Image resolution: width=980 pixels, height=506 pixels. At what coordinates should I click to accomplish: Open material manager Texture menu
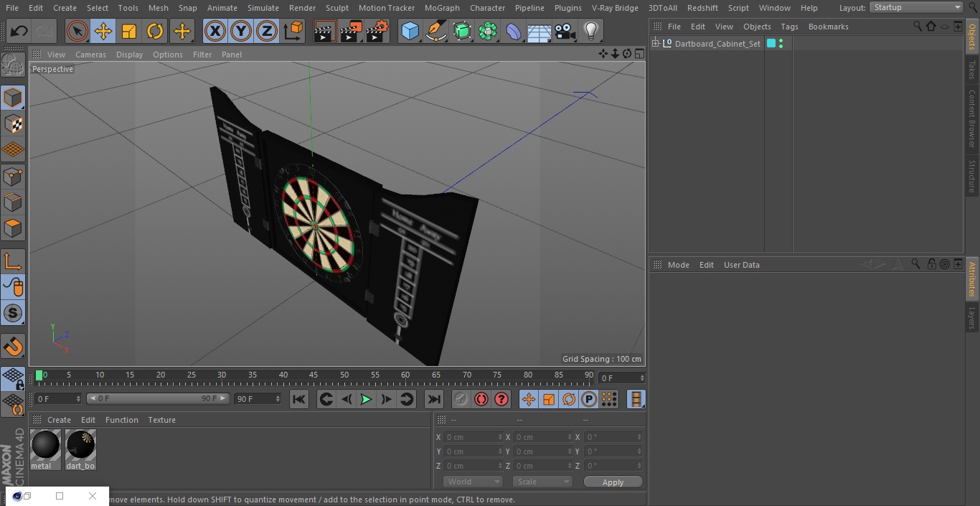point(161,420)
